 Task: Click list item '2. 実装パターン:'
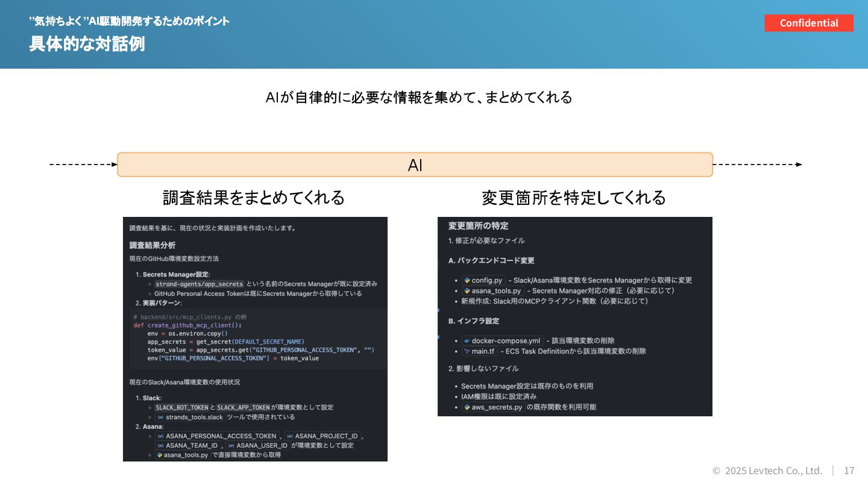click(x=159, y=302)
